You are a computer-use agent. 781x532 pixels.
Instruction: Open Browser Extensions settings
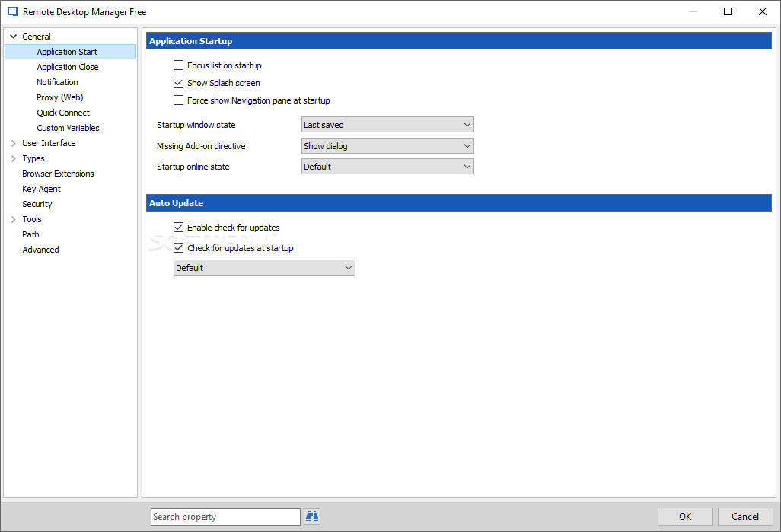58,174
